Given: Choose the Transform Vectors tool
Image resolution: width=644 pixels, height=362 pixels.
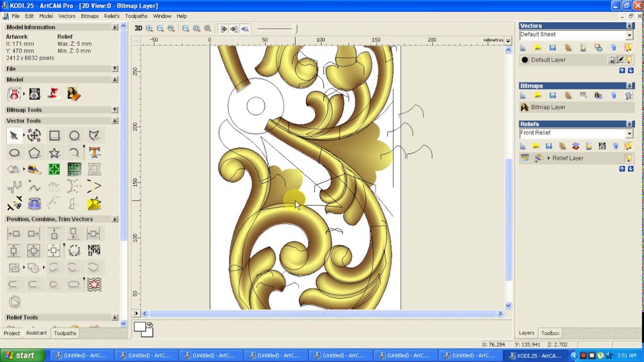Looking at the screenshot, I should pyautogui.click(x=34, y=135).
